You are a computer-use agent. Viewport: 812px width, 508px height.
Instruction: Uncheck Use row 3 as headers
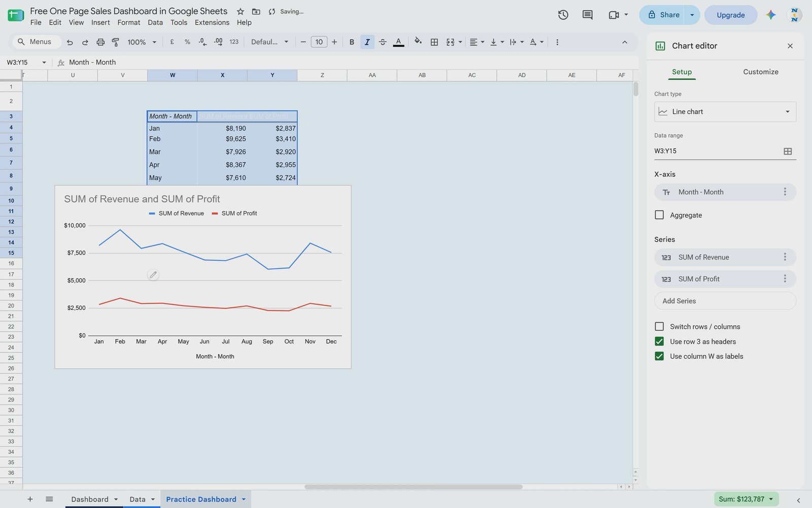tap(659, 341)
